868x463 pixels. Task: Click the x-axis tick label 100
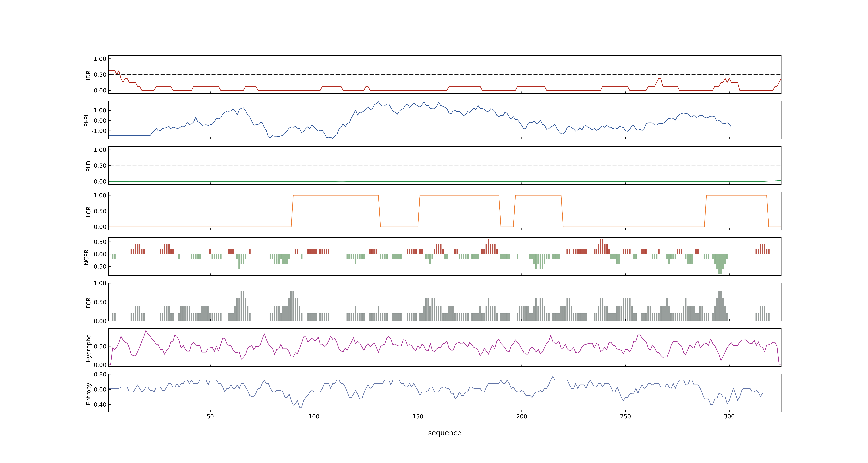coord(314,416)
